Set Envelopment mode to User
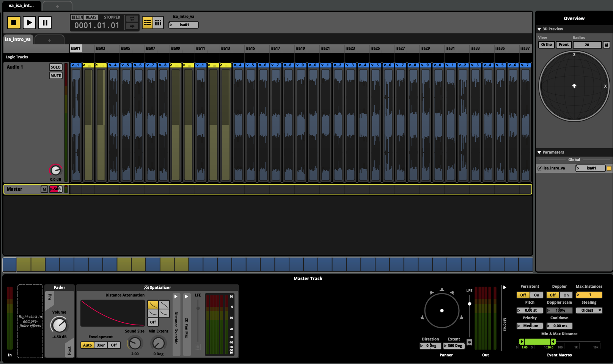 tap(101, 345)
